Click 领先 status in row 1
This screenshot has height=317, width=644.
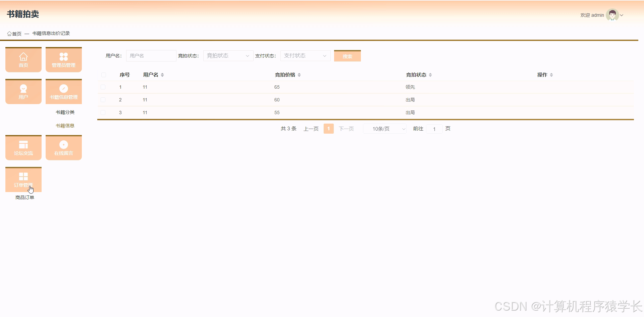tap(410, 87)
